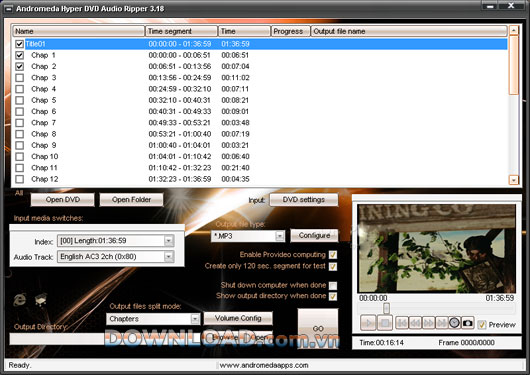Click Output file name column header

pyautogui.click(x=409, y=31)
